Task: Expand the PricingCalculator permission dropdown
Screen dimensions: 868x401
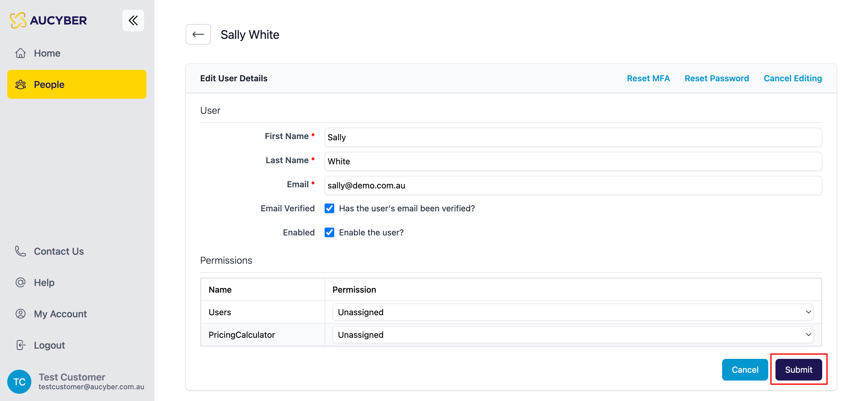Action: coord(573,335)
